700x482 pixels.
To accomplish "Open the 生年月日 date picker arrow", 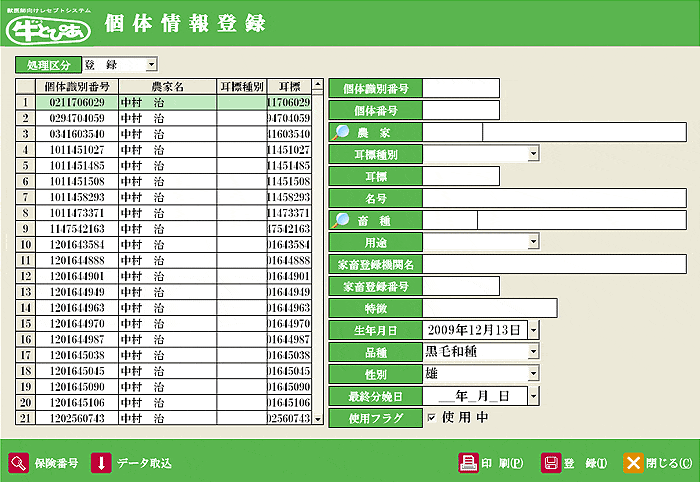I will click(533, 329).
